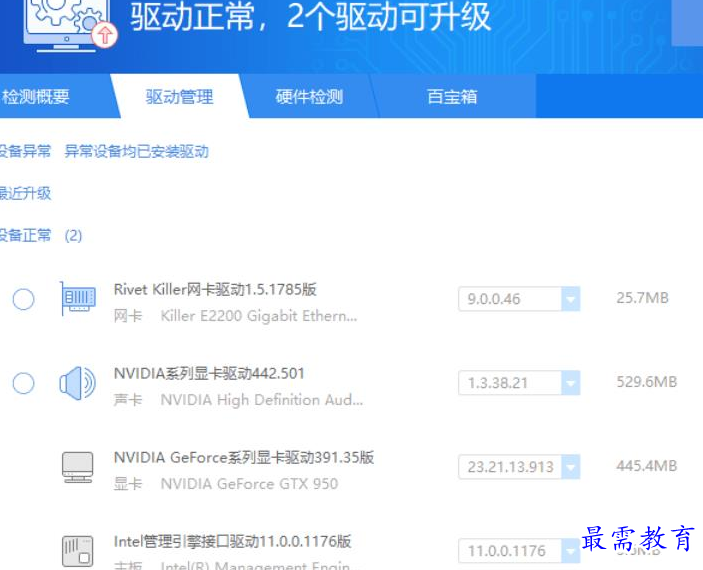Viewport: 703px width, 570px height.
Task: Click the Intel管理引擎接口驱动11.0.0.1176版 title
Action: tap(232, 541)
